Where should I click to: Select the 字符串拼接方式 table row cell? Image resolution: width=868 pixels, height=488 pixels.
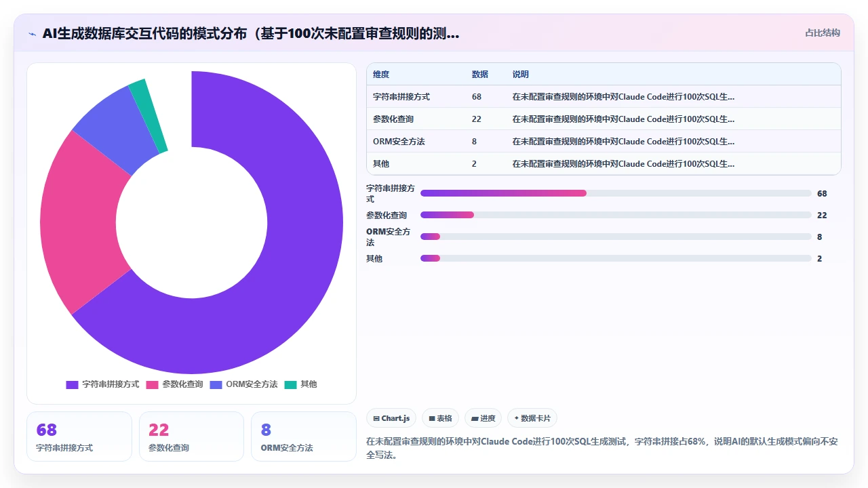tap(401, 97)
